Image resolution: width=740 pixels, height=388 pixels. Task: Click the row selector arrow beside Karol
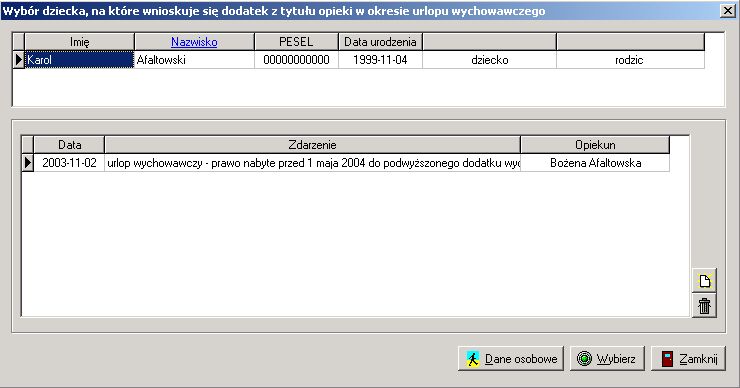point(18,59)
